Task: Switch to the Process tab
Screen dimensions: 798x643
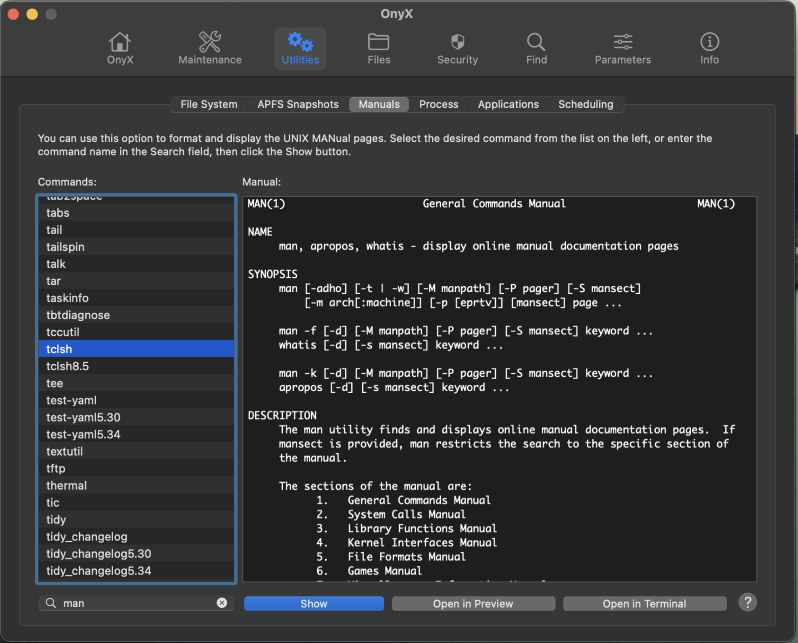Action: click(x=439, y=104)
